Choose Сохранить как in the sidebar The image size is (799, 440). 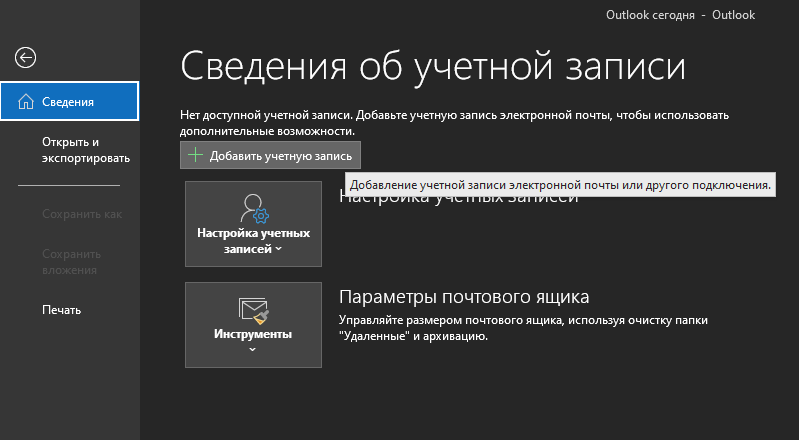coord(81,214)
